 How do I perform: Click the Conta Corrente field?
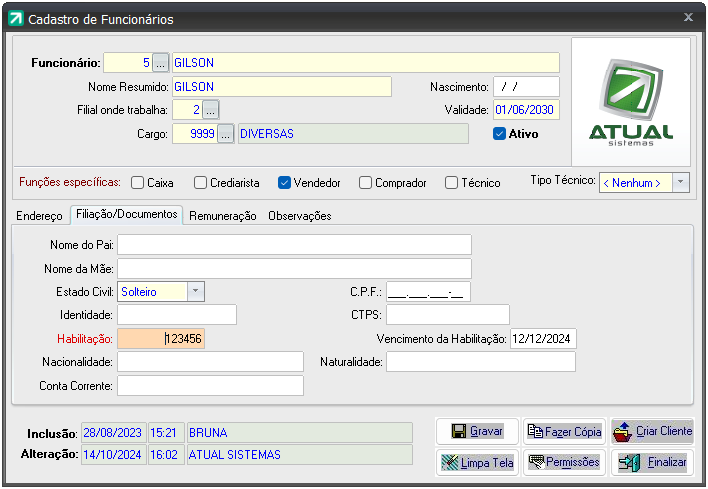[x=210, y=386]
